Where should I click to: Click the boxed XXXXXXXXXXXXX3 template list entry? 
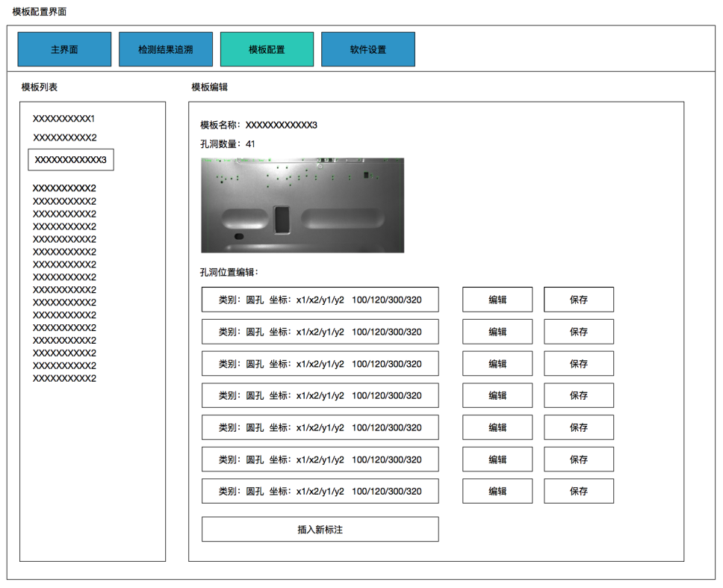pyautogui.click(x=71, y=160)
